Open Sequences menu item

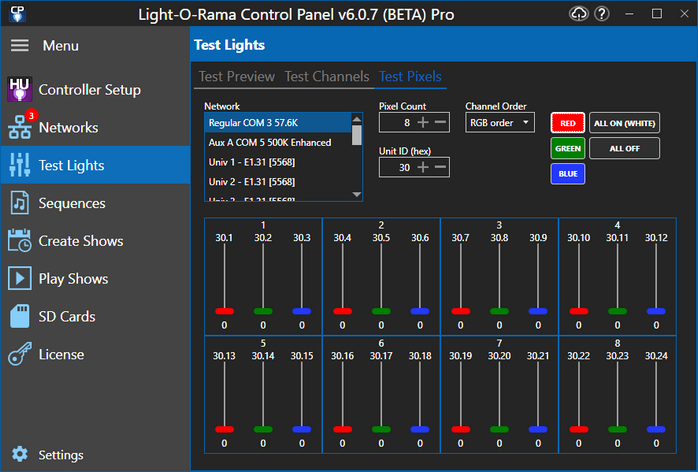[x=95, y=203]
